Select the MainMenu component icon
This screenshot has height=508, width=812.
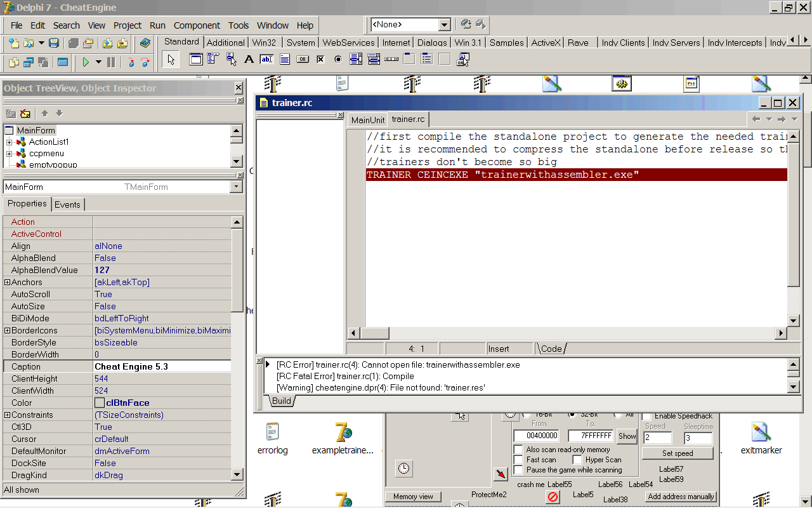click(x=213, y=58)
